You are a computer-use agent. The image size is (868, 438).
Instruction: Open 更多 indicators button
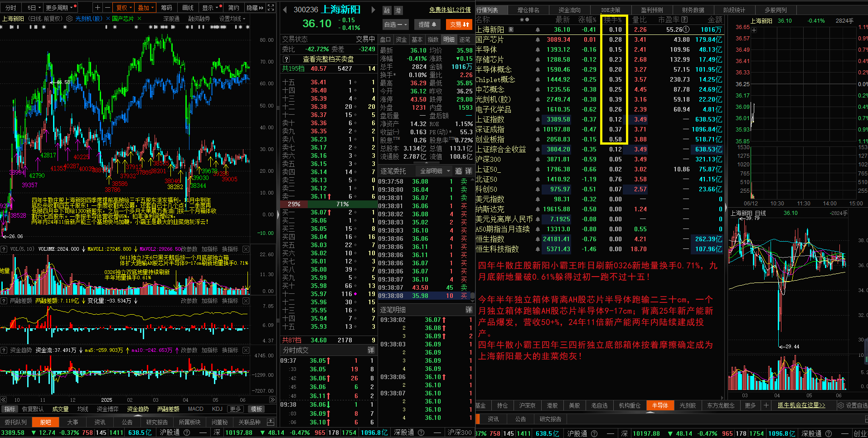point(235,409)
